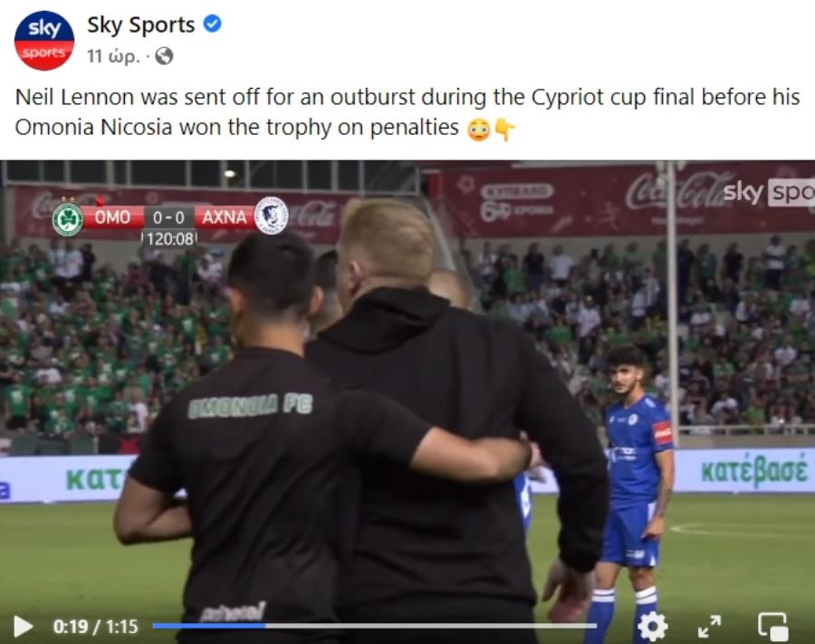Click the globe public-audience icon

pos(164,55)
